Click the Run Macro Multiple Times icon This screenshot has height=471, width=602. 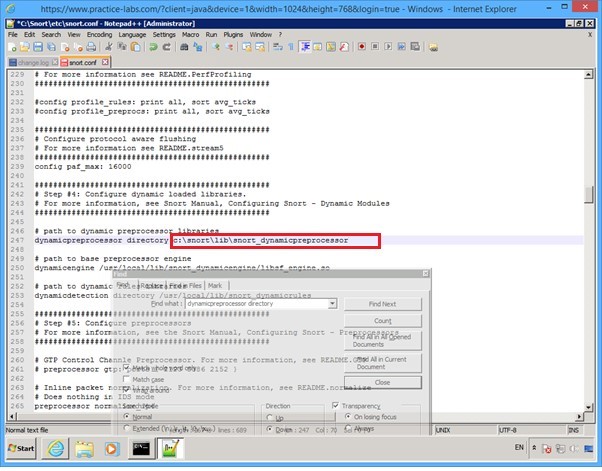[402, 46]
